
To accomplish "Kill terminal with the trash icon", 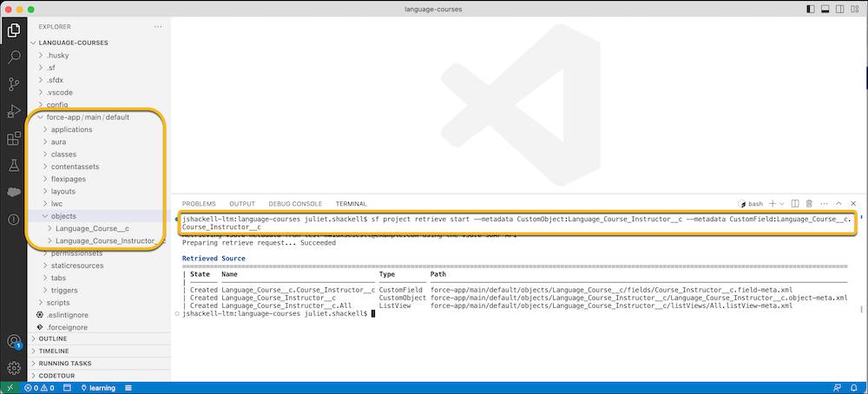I will pyautogui.click(x=809, y=204).
